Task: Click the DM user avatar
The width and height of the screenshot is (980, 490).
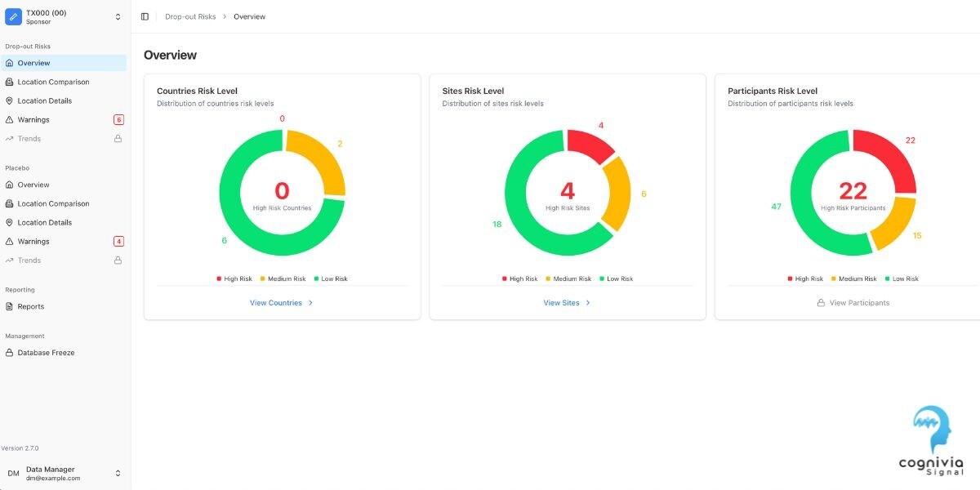Action: coord(13,474)
